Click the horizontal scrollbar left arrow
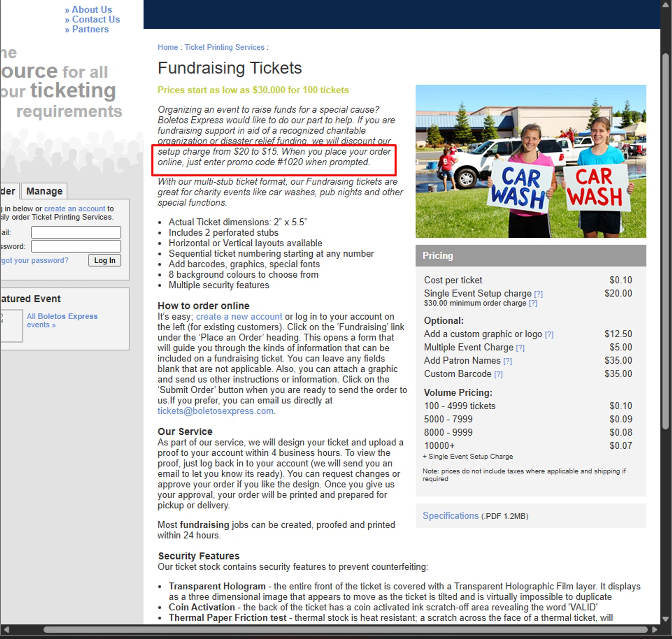This screenshot has width=672, height=639. [x=6, y=629]
